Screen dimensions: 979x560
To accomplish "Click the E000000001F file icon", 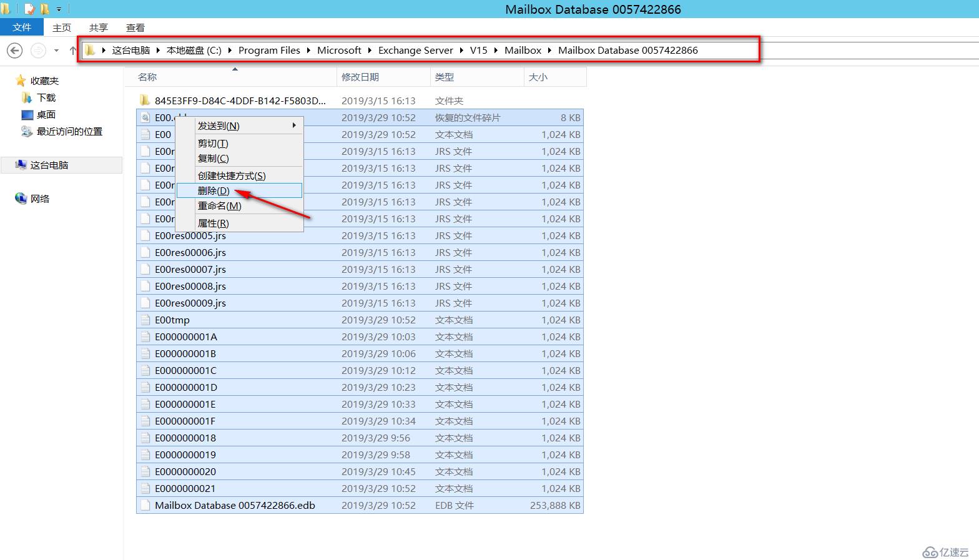I will [x=145, y=421].
